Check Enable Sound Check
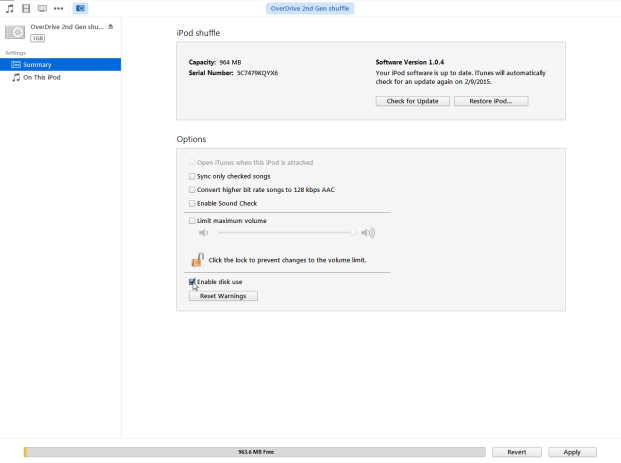The width and height of the screenshot is (621, 463). (192, 203)
